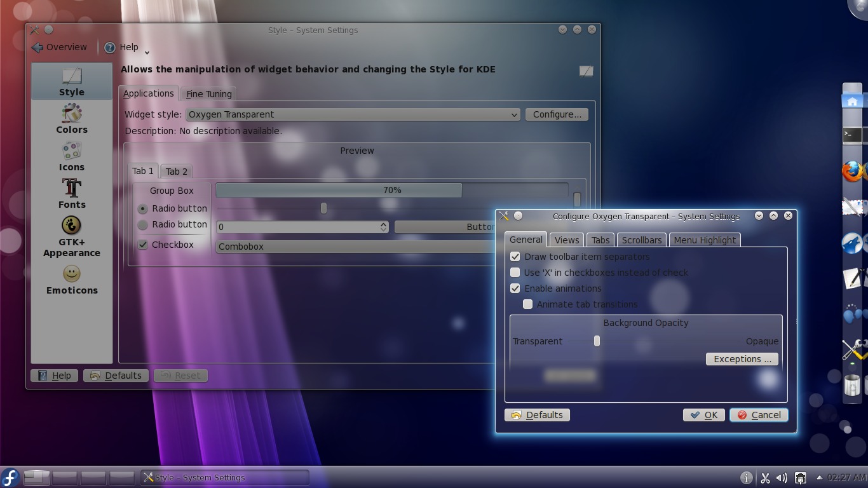This screenshot has height=488, width=868.
Task: Click Defaults in the configure dialog
Action: click(538, 415)
